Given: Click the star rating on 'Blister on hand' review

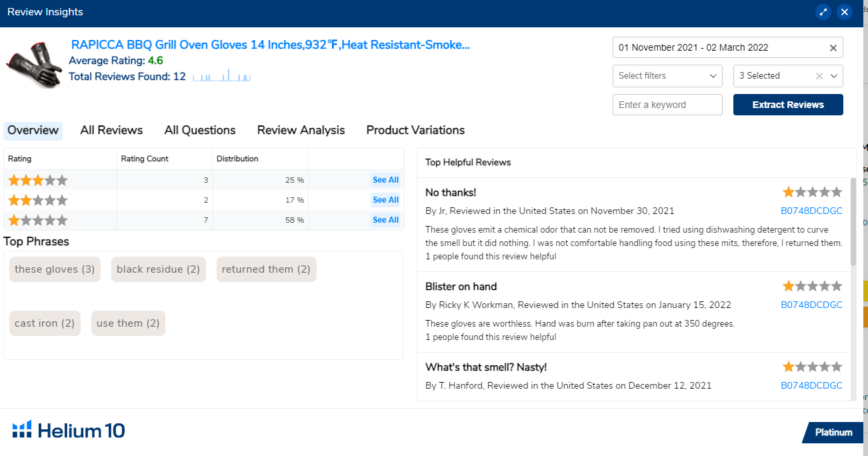Looking at the screenshot, I should (x=813, y=287).
